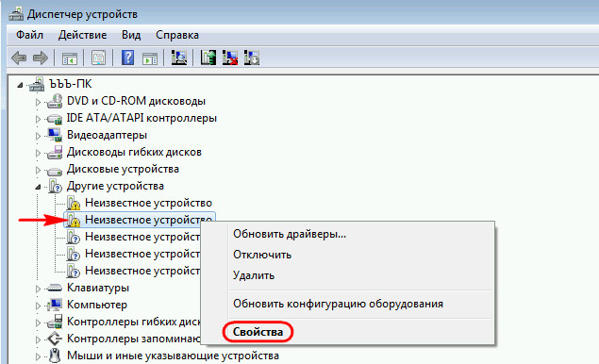Click the Контроллеры гибких дисков icon
The height and width of the screenshot is (364, 599).
point(55,322)
